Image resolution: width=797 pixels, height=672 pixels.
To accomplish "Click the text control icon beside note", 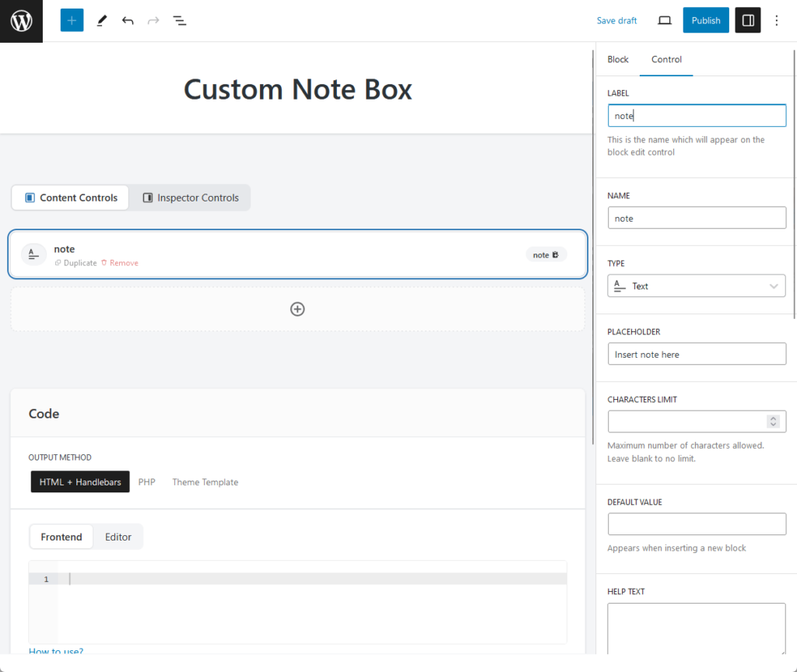I will 33,254.
